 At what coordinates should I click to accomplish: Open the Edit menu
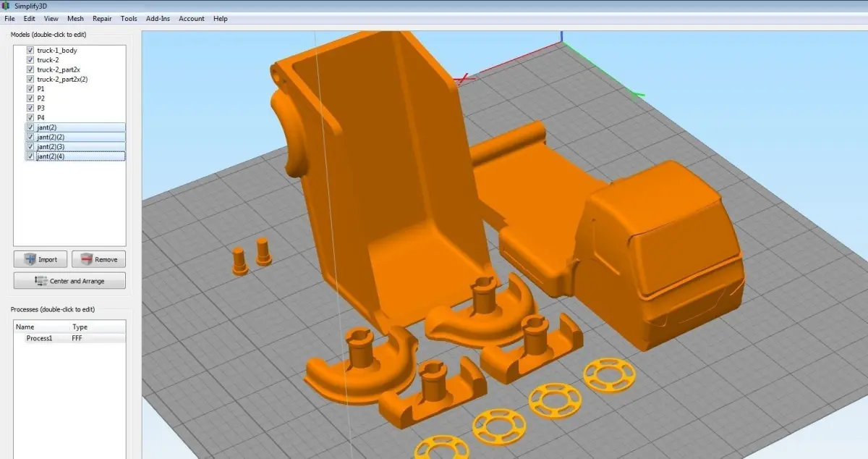[x=29, y=18]
